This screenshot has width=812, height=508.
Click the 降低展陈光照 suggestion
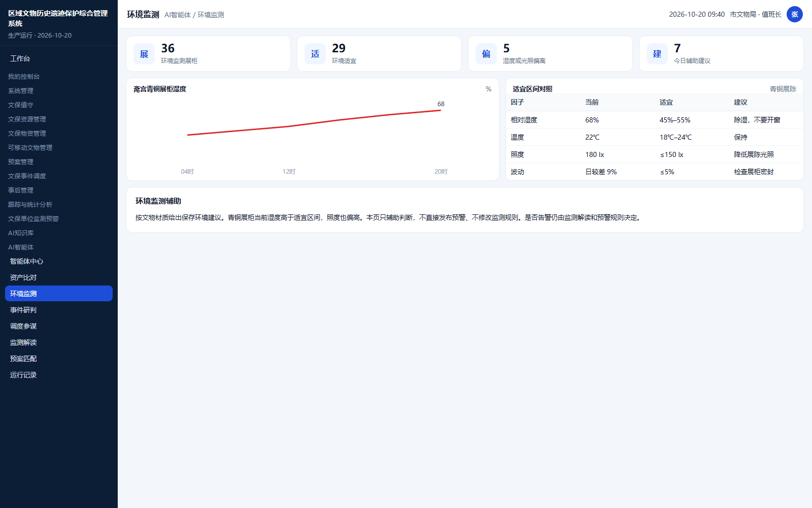tap(754, 154)
